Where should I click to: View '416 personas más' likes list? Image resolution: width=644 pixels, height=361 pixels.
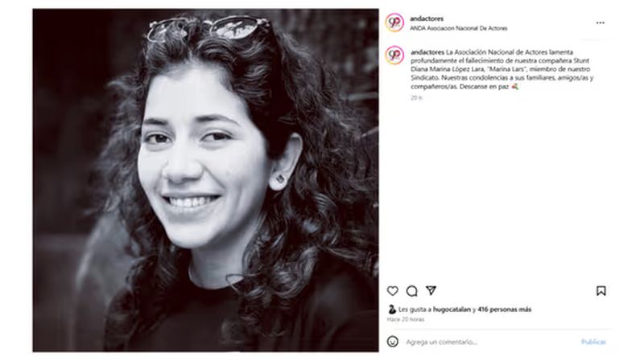click(505, 310)
